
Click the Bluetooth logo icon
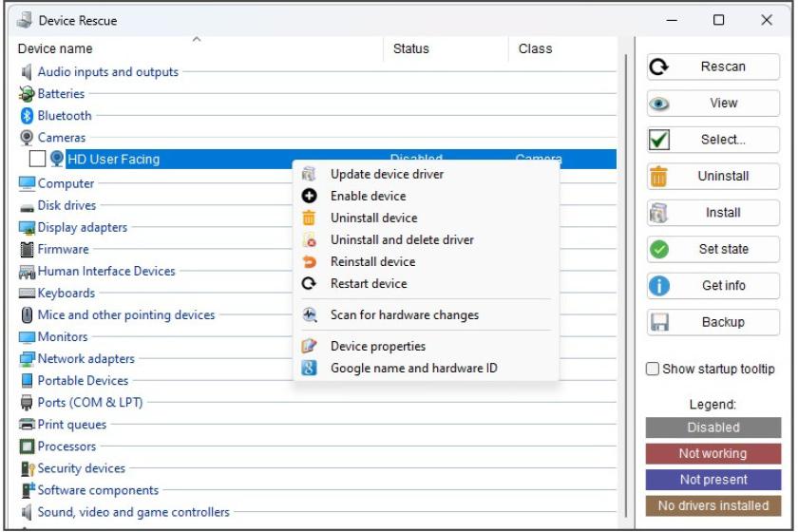pos(27,116)
